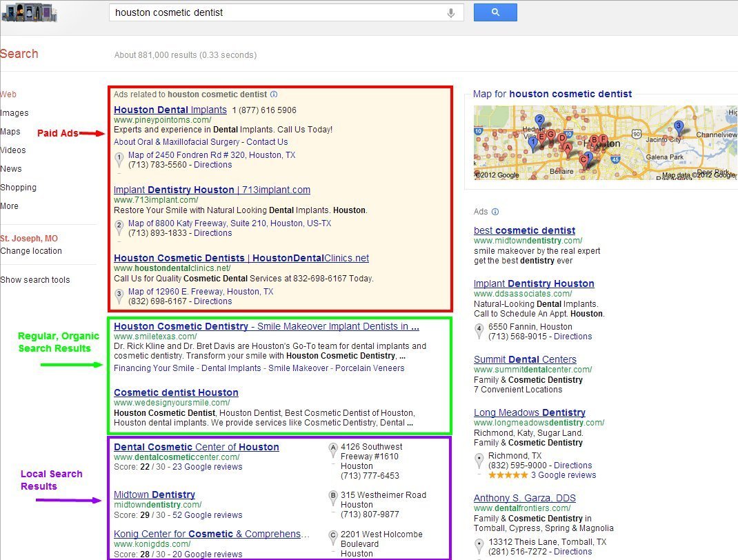
Task: Click map pin 3 beside 12960 E. Freeway
Action: click(x=119, y=296)
